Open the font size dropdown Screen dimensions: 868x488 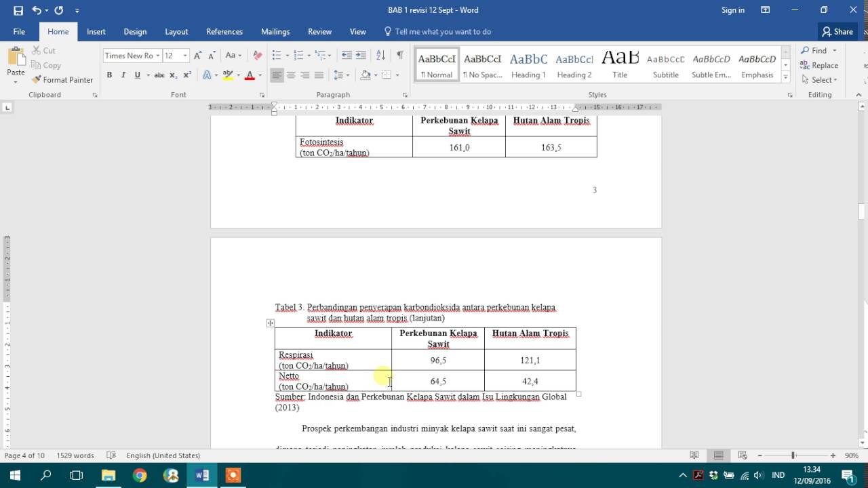tap(185, 56)
